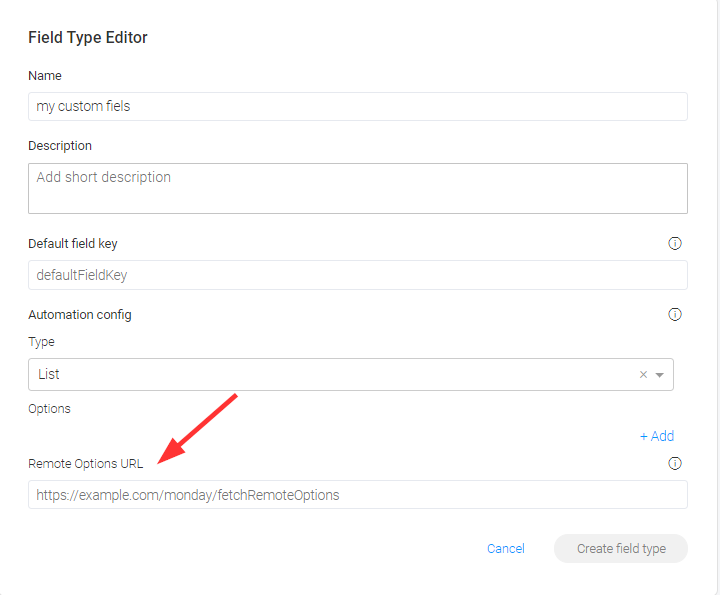
Task: Click the Description label
Action: [x=60, y=146]
